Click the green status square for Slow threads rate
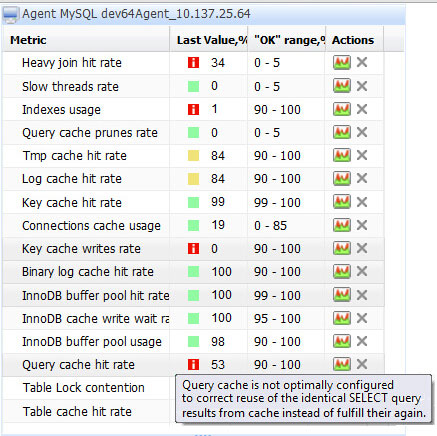This screenshot has height=436, width=437. point(193,86)
